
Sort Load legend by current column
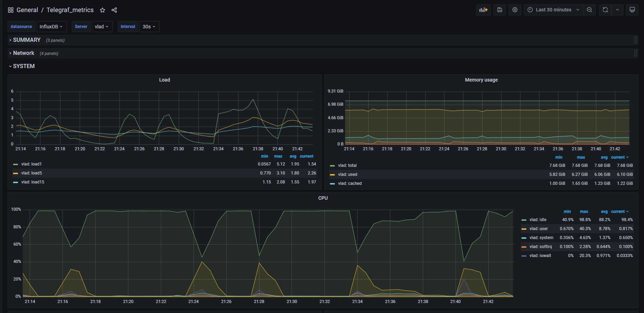click(306, 156)
